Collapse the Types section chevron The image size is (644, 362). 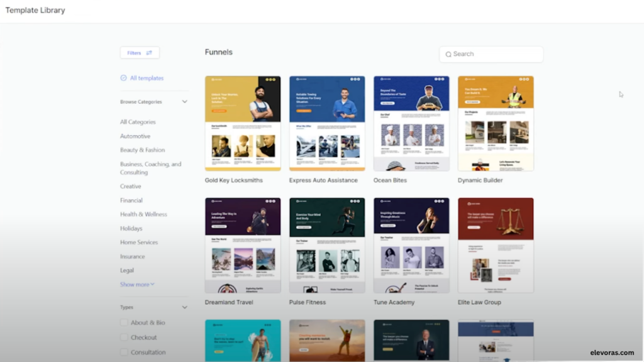pyautogui.click(x=184, y=307)
